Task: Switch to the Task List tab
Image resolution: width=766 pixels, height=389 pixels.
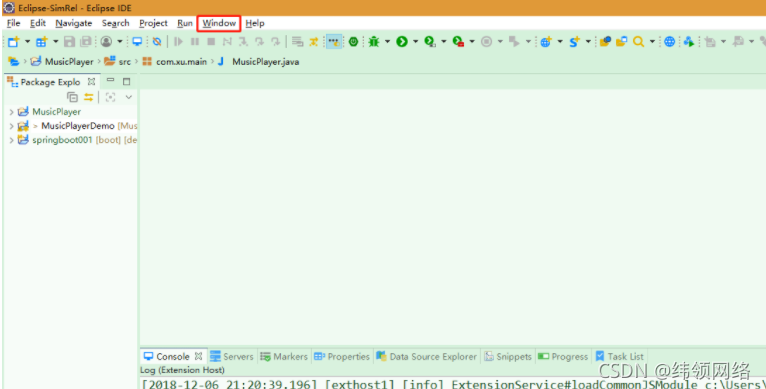Action: pyautogui.click(x=619, y=356)
